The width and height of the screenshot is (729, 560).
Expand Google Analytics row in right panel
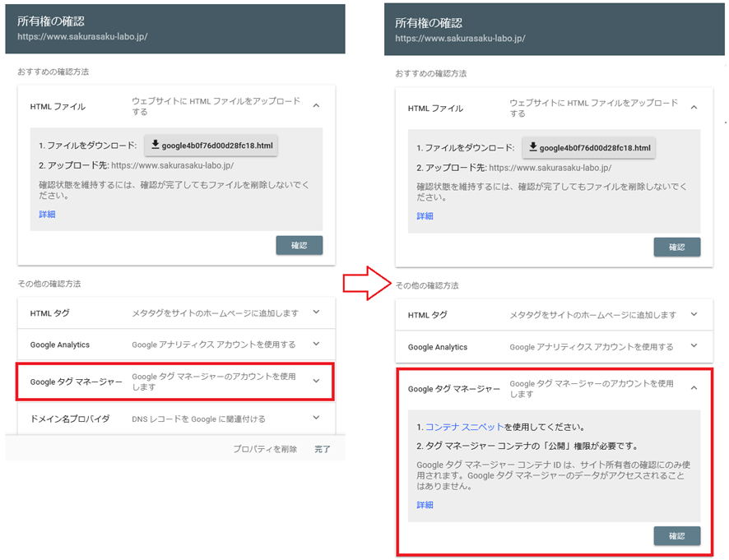coord(694,345)
